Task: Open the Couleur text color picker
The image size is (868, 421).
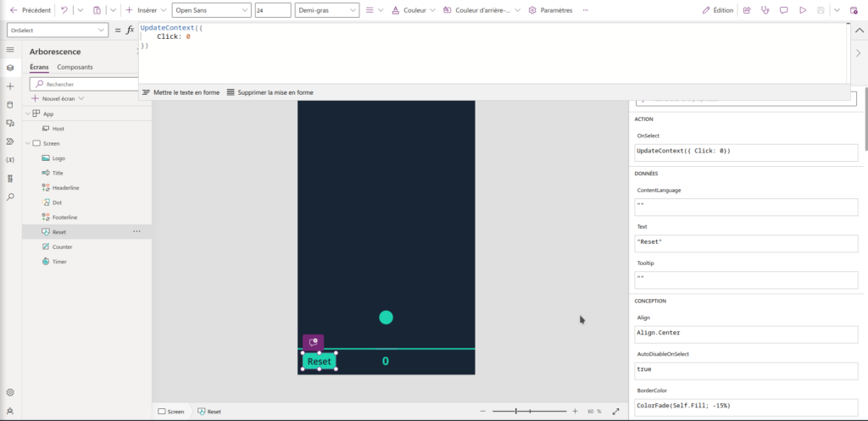Action: 414,10
